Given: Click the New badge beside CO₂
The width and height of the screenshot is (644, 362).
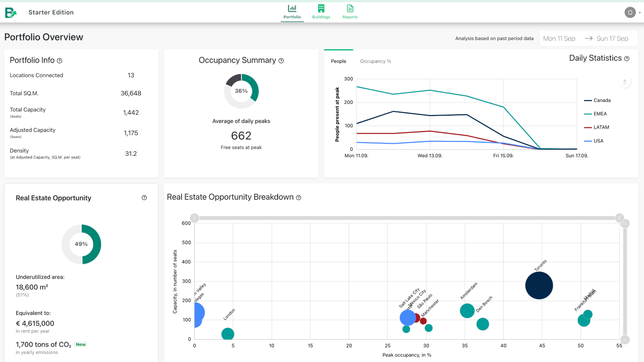Looking at the screenshot, I should coord(80,344).
